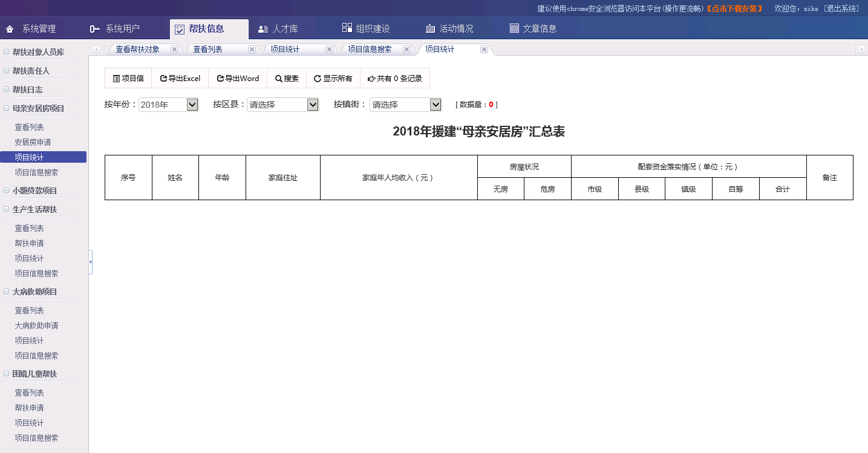The width and height of the screenshot is (868, 453).
Task: Collapse the 母亲安居房项目 section
Action: [6, 108]
